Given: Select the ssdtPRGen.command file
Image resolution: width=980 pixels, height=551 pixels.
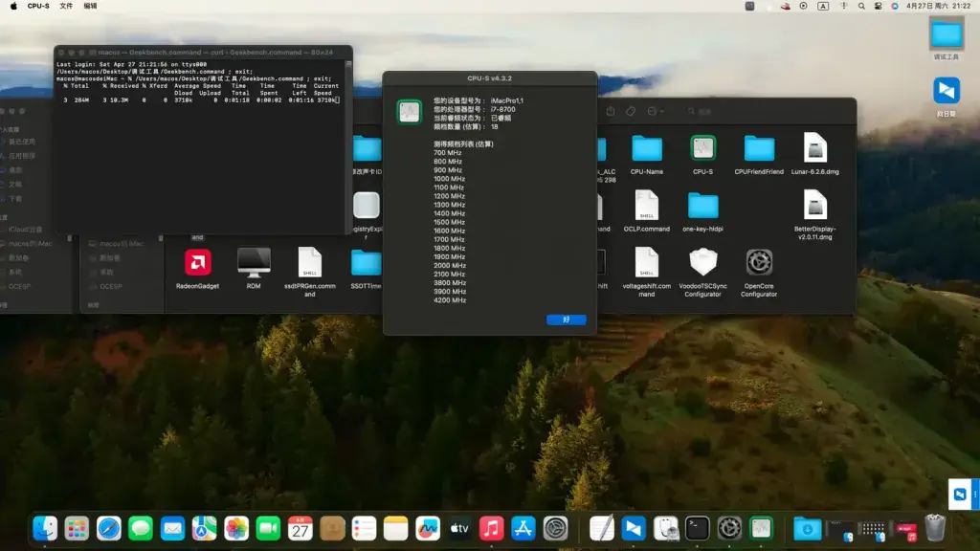Looking at the screenshot, I should [x=309, y=262].
